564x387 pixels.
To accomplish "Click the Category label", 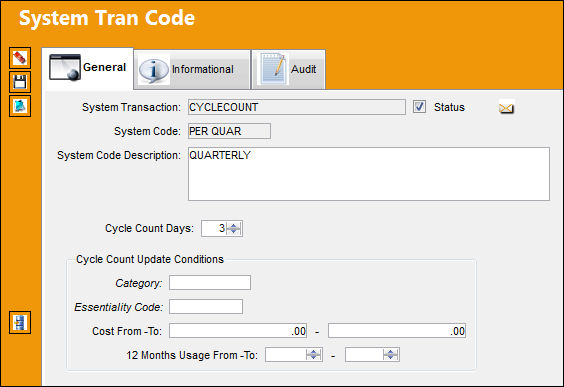I will pyautogui.click(x=139, y=283).
